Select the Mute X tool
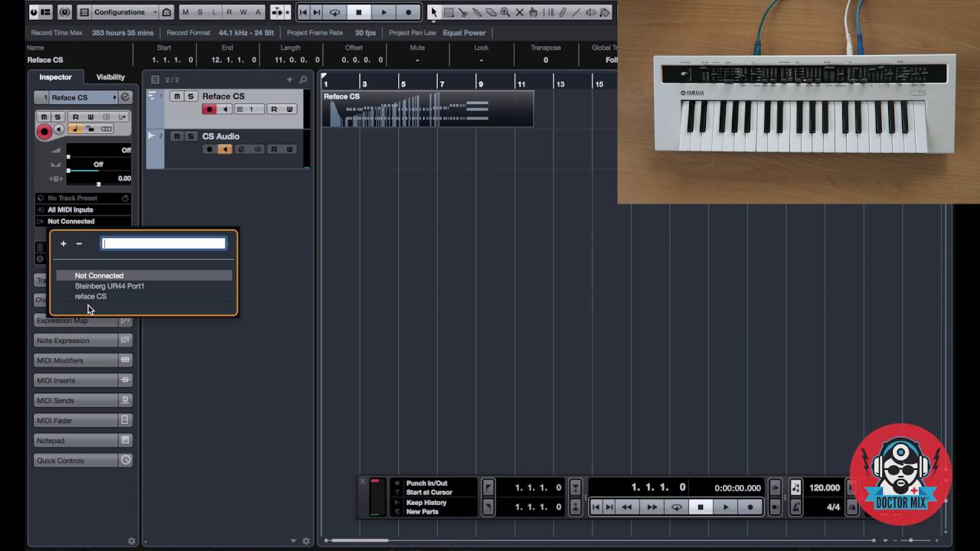Image resolution: width=980 pixels, height=551 pixels. [x=520, y=12]
